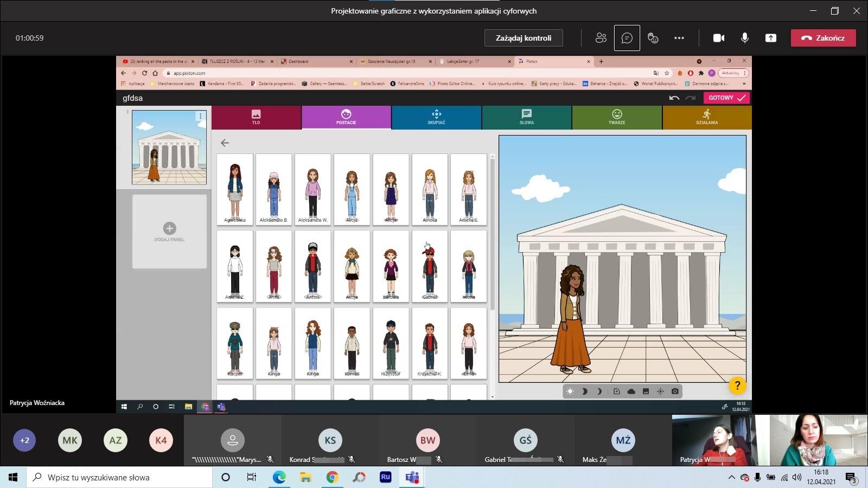
Task: Choose the Antoni character
Action: 313,266
